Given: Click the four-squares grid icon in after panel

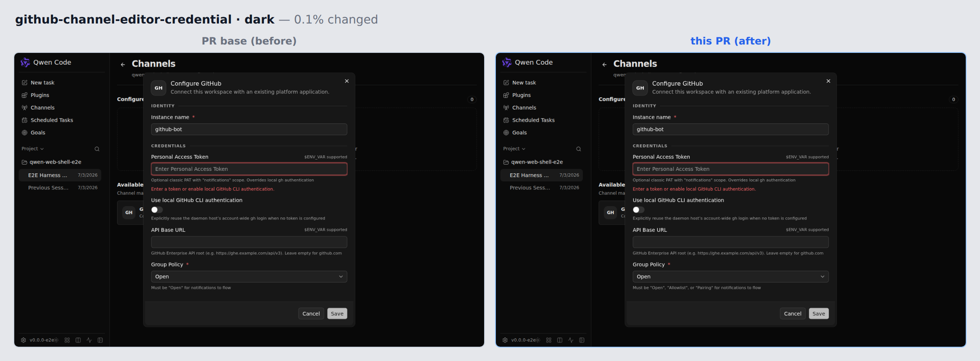Looking at the screenshot, I should click(x=549, y=340).
